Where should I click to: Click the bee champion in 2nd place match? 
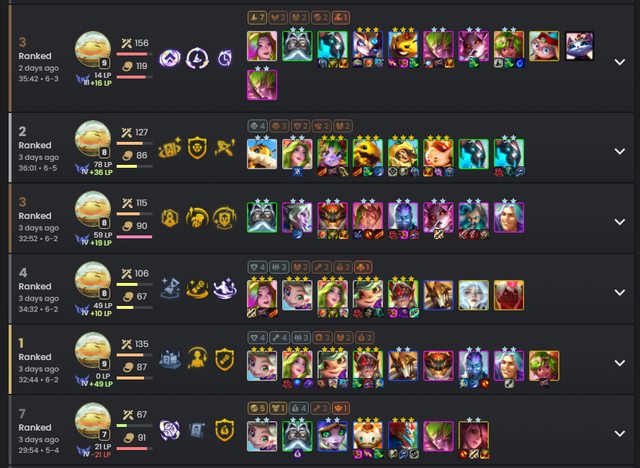point(262,154)
